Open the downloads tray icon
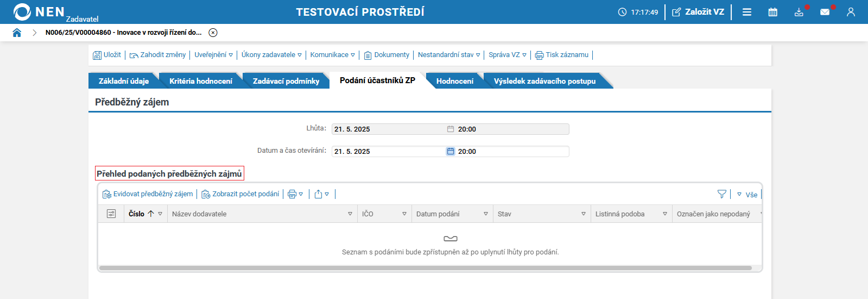The width and height of the screenshot is (868, 299). pos(799,12)
